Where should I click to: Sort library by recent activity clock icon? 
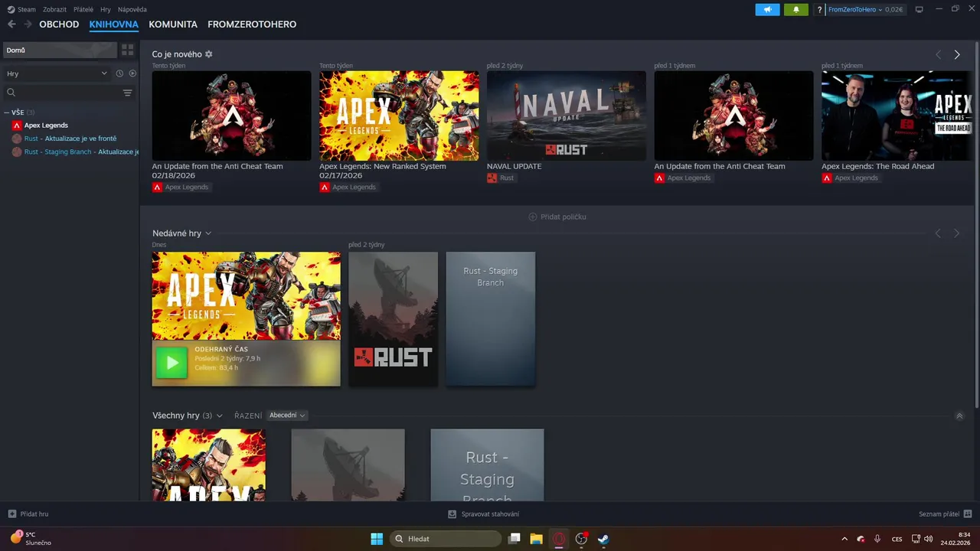tap(119, 73)
